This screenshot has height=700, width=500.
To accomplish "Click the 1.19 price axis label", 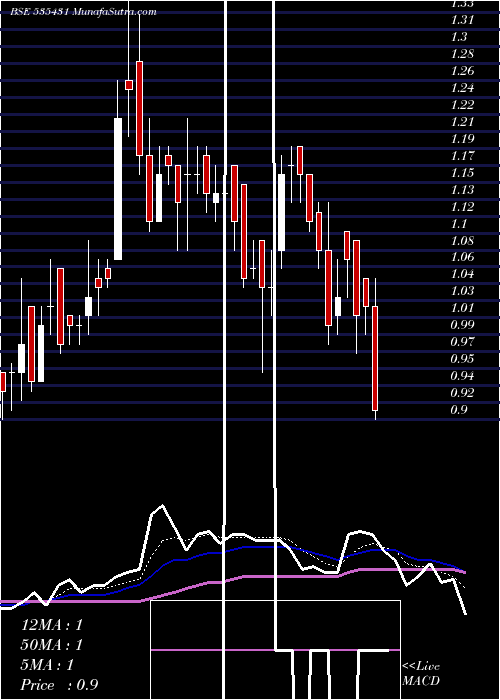I will coord(462,138).
